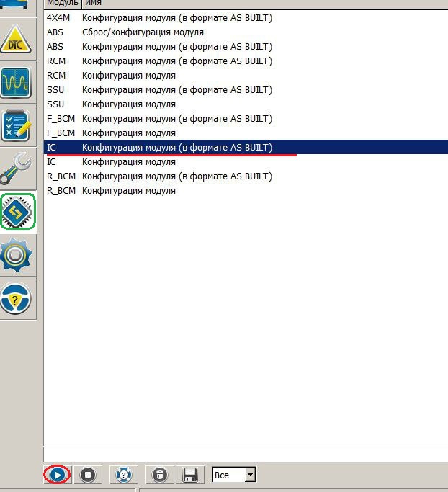Screen dimensions: 448x492
Task: Run the selected procedure with play button
Action: [58, 475]
